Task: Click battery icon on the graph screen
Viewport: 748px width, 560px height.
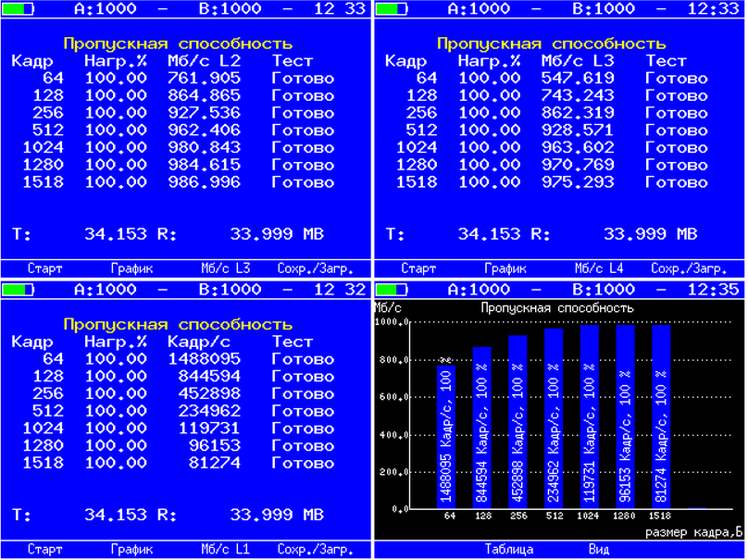Action: click(392, 290)
